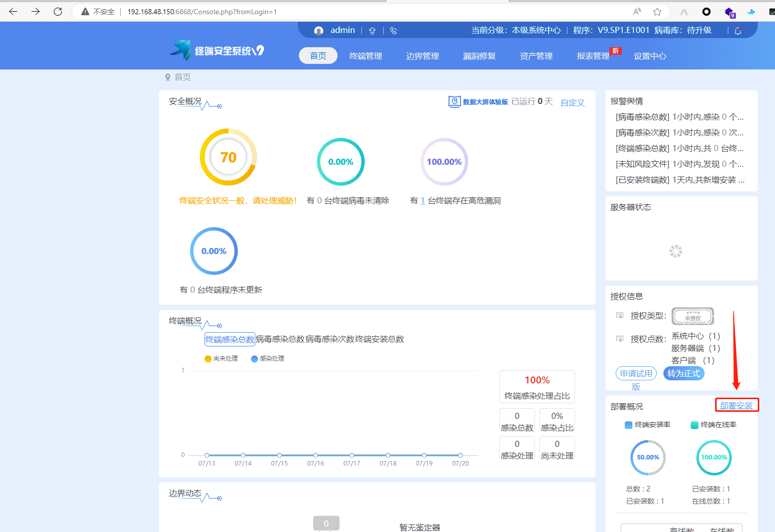The width and height of the screenshot is (775, 532).
Task: Click the browser address bar URL
Action: [x=202, y=12]
